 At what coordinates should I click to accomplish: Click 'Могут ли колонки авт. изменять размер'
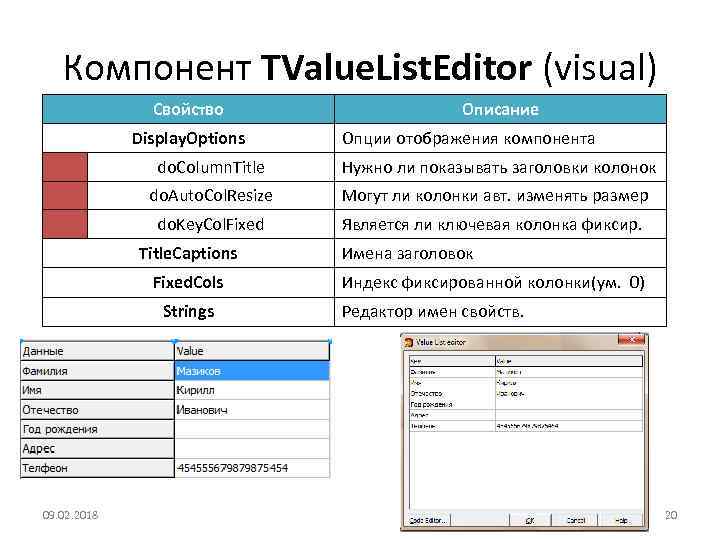[495, 196]
